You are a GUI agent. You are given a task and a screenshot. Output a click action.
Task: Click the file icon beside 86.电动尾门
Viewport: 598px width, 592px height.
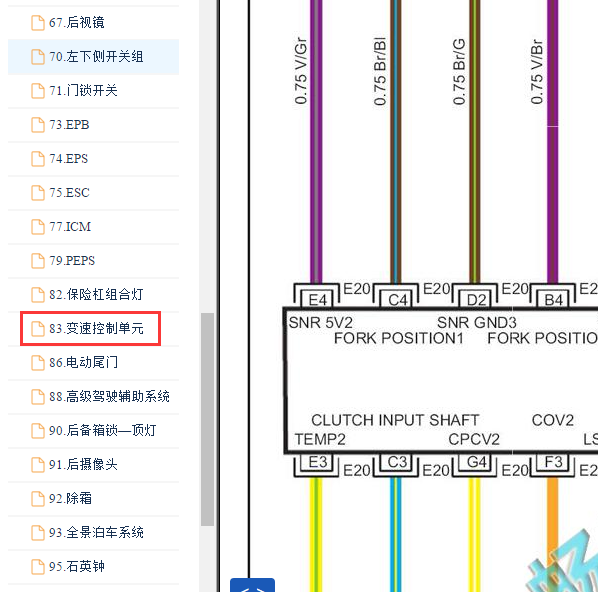pos(38,362)
